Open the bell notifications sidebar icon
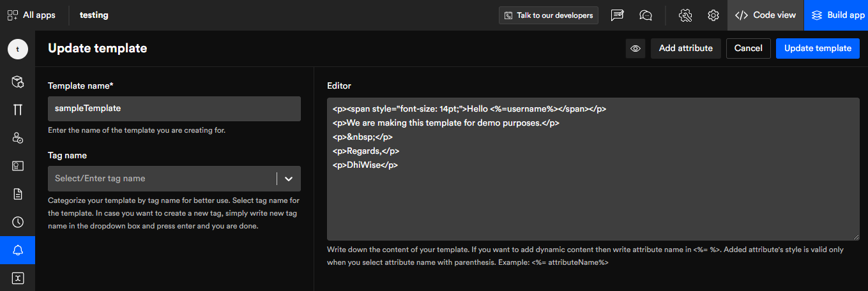Image resolution: width=868 pixels, height=291 pixels. pos(18,250)
